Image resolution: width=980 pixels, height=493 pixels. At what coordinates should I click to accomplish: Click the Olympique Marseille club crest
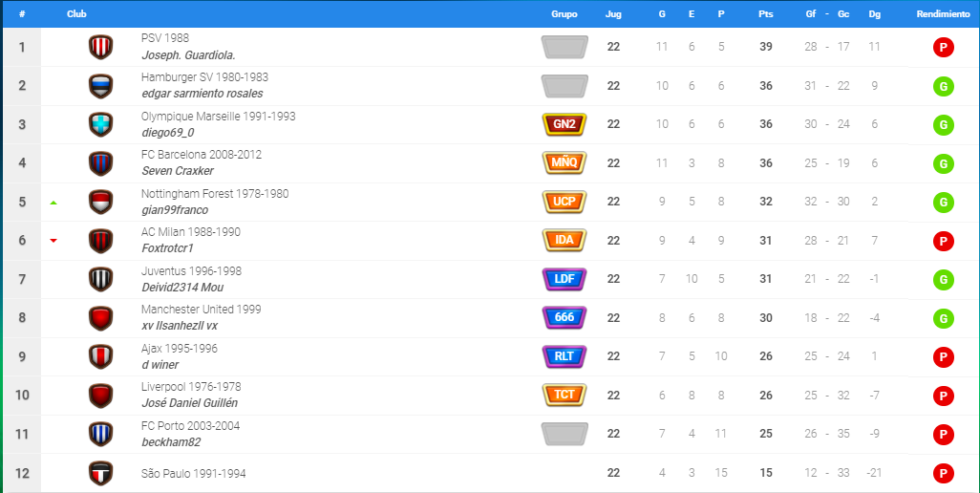click(x=100, y=124)
